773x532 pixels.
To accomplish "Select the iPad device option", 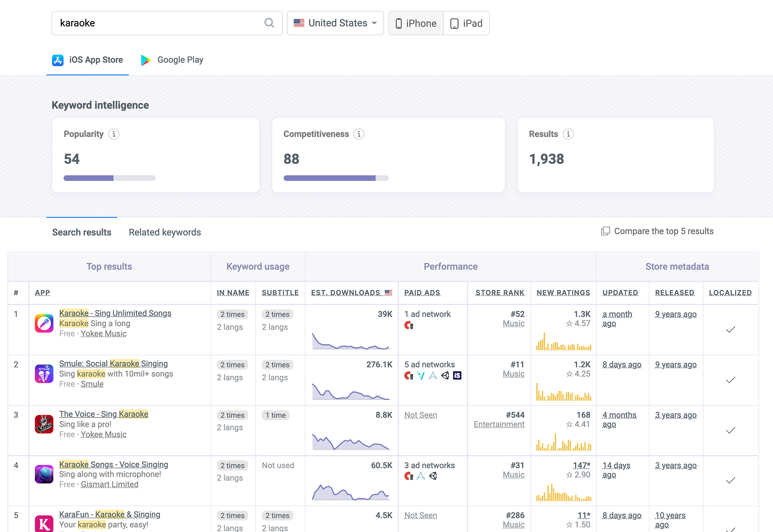I will pyautogui.click(x=467, y=23).
